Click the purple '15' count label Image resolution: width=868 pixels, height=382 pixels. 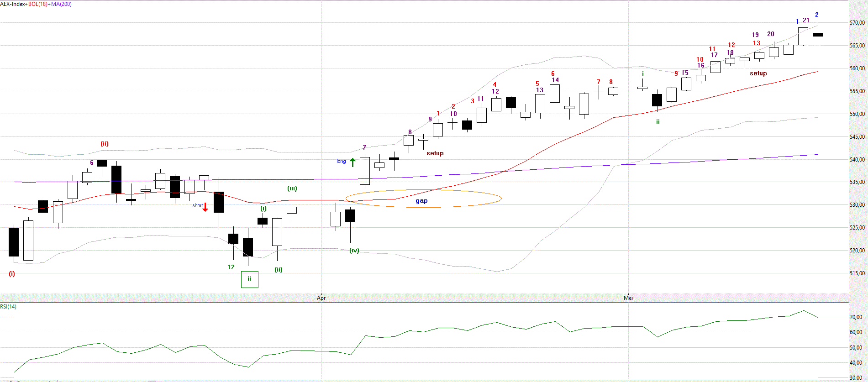point(685,73)
